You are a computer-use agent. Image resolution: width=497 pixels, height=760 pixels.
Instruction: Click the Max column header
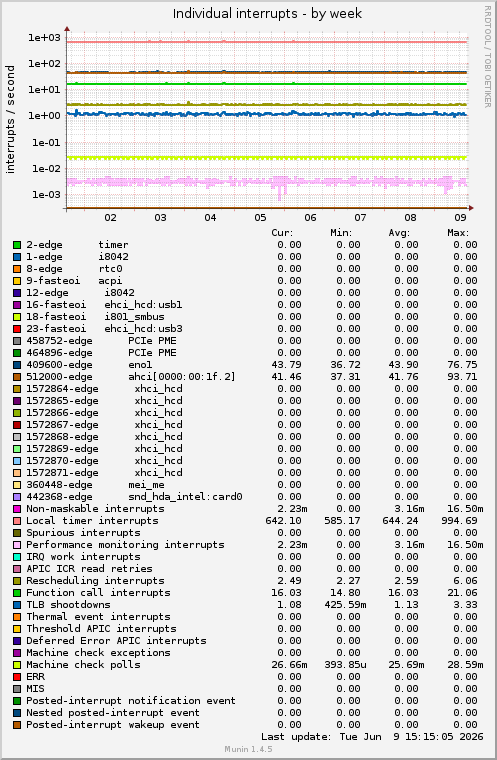[458, 233]
